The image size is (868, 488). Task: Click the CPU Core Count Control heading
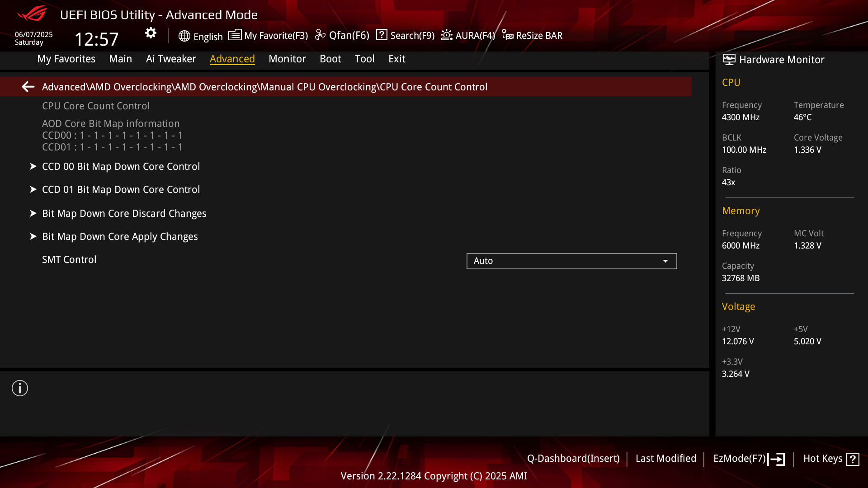96,106
